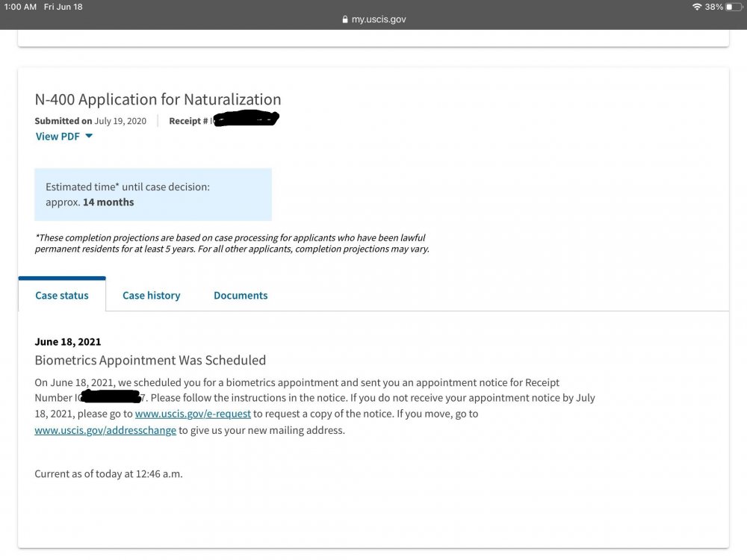Viewport: 747px width, 560px height.
Task: Click the estimated time until case decision box
Action: [153, 194]
